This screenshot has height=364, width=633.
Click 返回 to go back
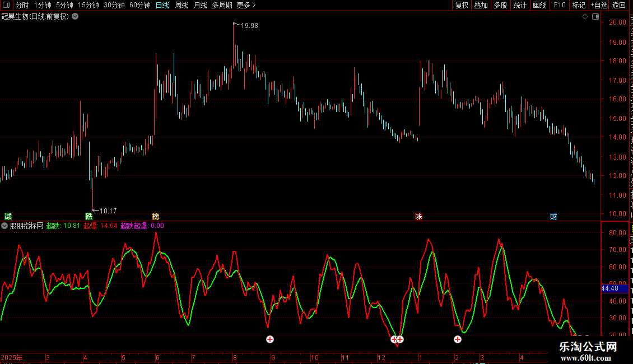pos(619,5)
